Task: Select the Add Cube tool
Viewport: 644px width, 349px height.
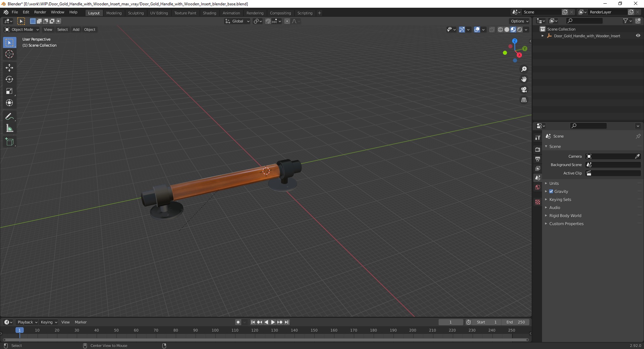Action: [9, 142]
